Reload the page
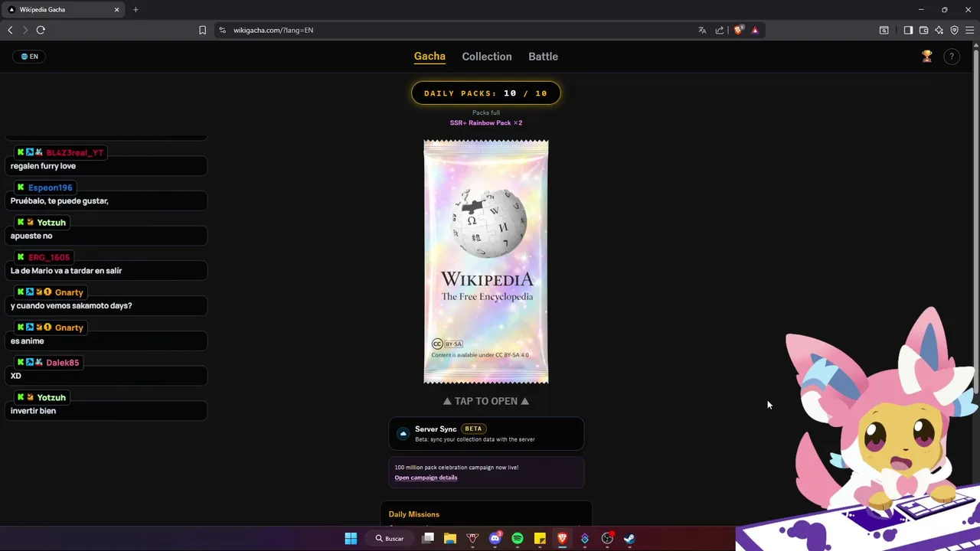The height and width of the screenshot is (551, 980). [x=41, y=30]
